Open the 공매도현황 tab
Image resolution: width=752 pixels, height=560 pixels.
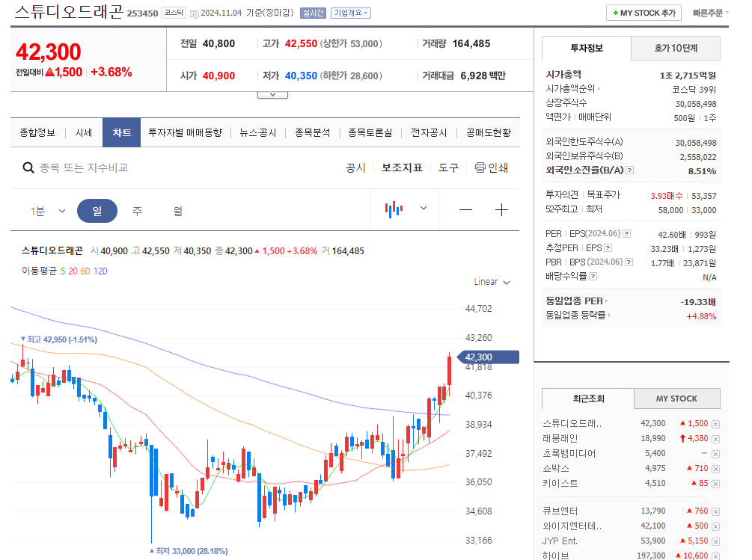[489, 132]
